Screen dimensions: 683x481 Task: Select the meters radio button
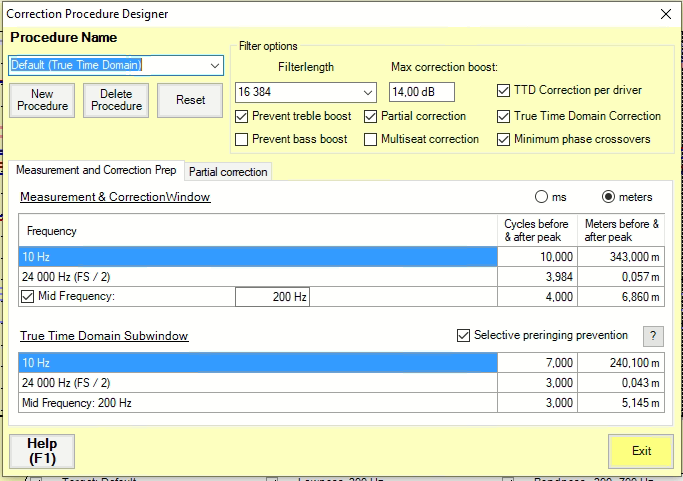click(608, 197)
